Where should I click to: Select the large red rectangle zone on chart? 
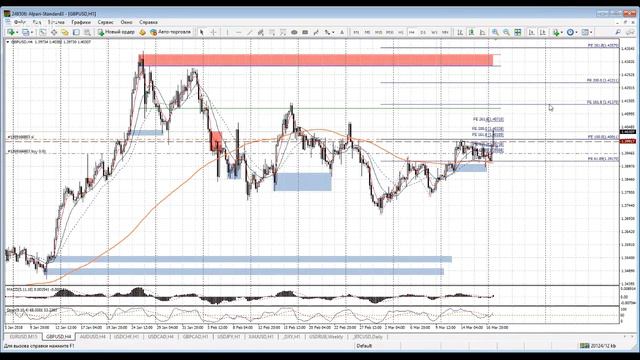[x=318, y=60]
